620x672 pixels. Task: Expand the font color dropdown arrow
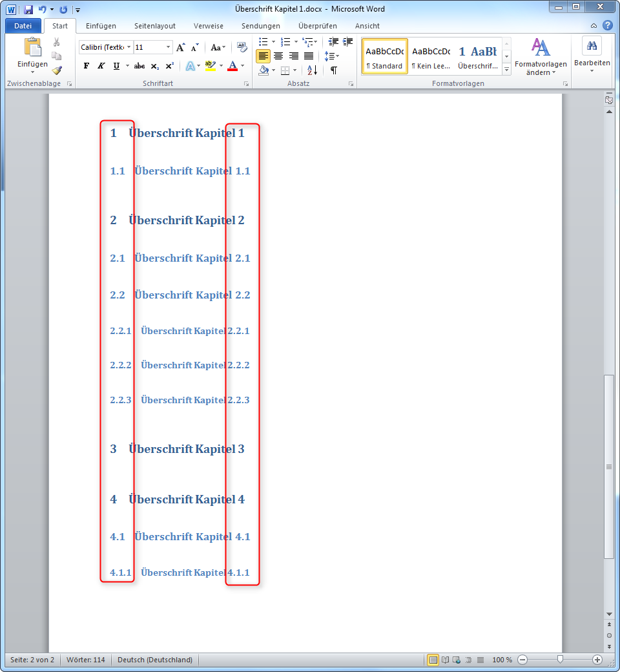(242, 66)
